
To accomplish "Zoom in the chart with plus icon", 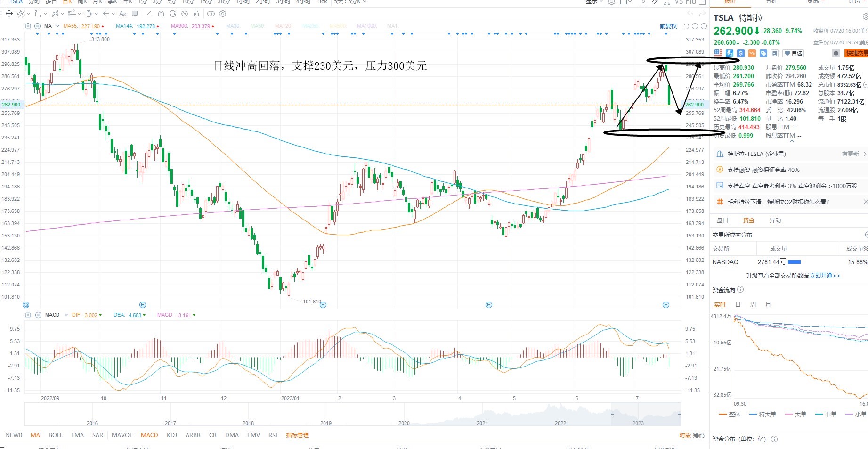I will [x=703, y=26].
